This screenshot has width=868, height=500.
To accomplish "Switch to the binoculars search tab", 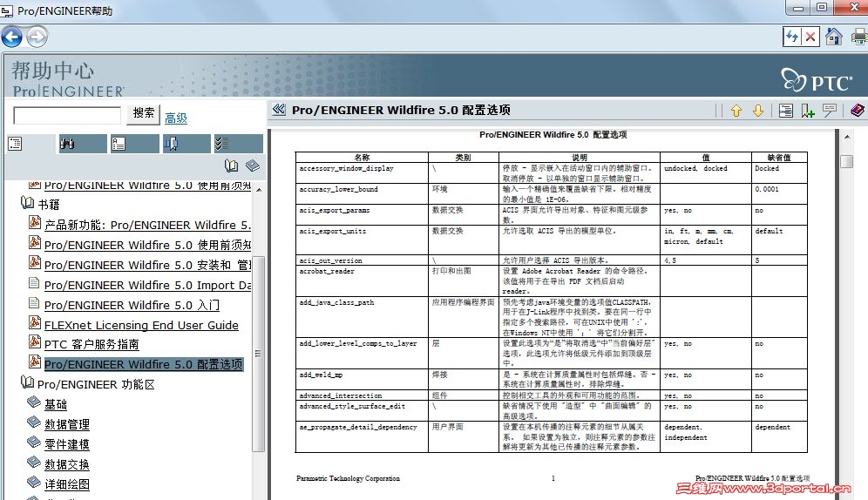I will (83, 144).
